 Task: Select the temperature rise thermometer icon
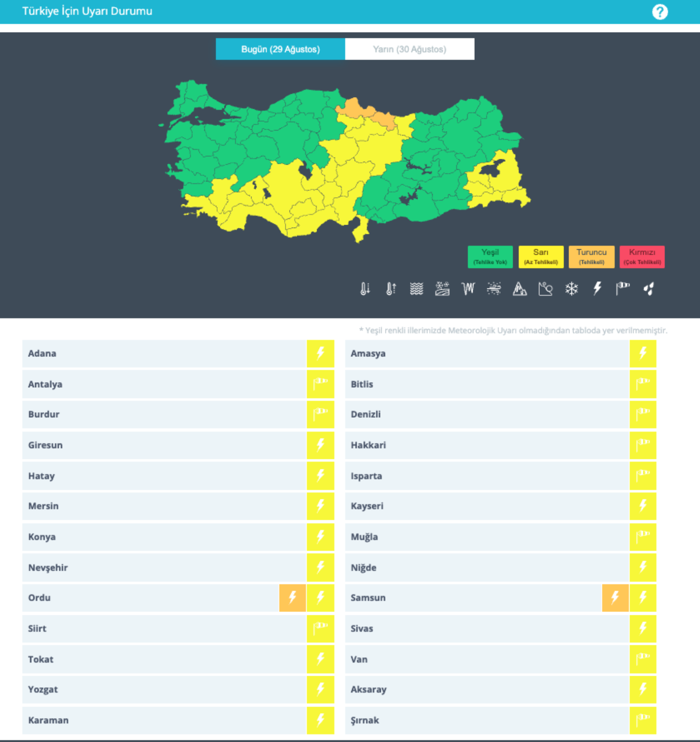coord(391,289)
